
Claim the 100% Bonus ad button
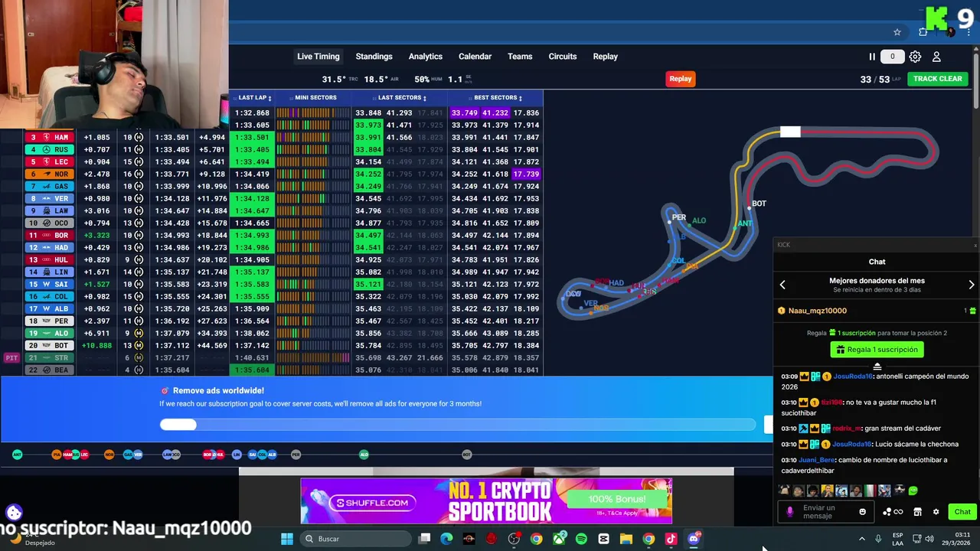click(x=617, y=499)
